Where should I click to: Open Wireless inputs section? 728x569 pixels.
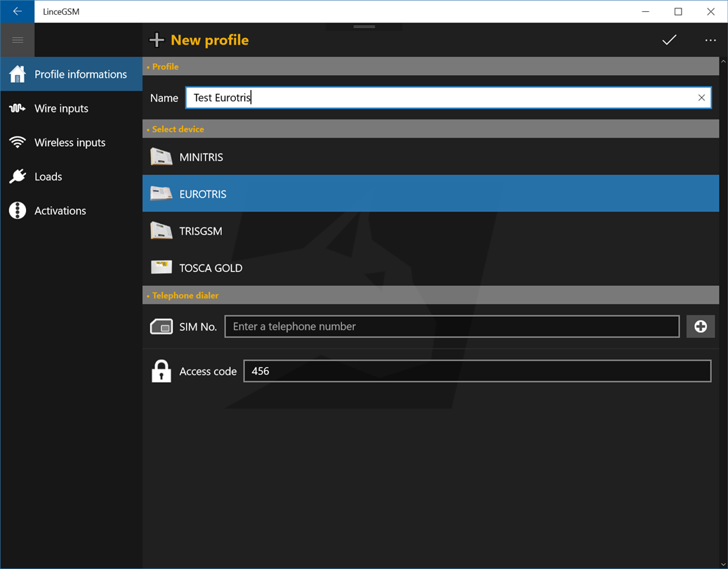[x=72, y=142]
